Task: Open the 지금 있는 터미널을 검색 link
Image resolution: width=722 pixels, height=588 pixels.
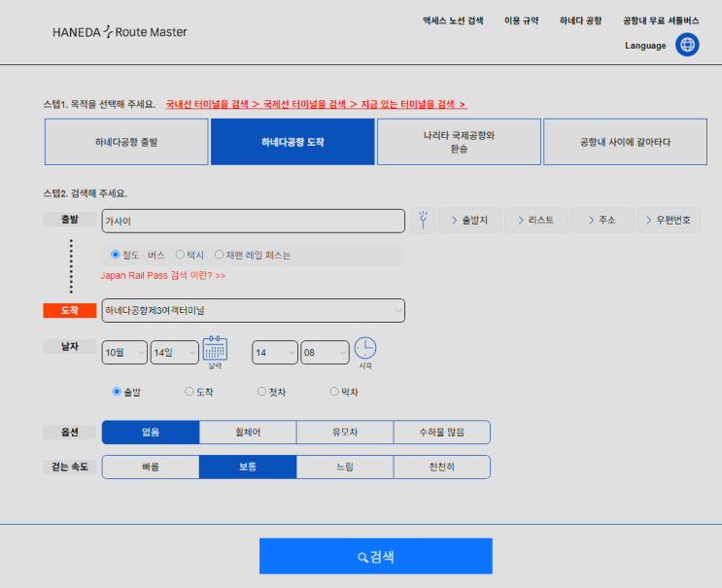Action: click(413, 104)
